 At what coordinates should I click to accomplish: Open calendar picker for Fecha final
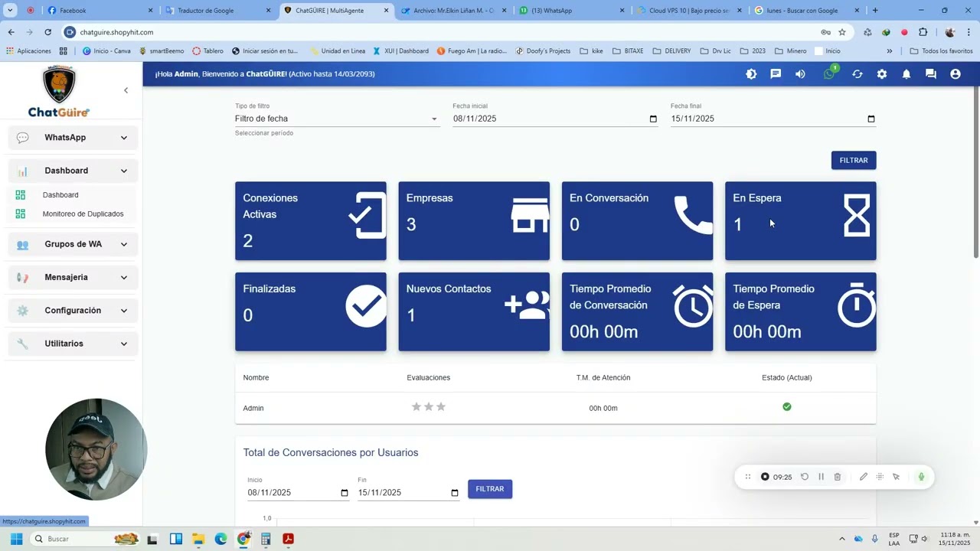[871, 119]
